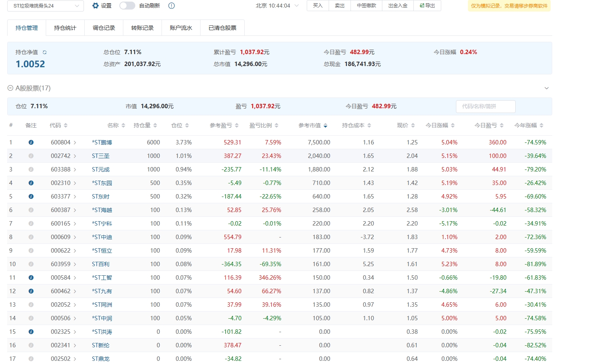
Task: Switch to the 调仓记录 tab
Action: 104,28
